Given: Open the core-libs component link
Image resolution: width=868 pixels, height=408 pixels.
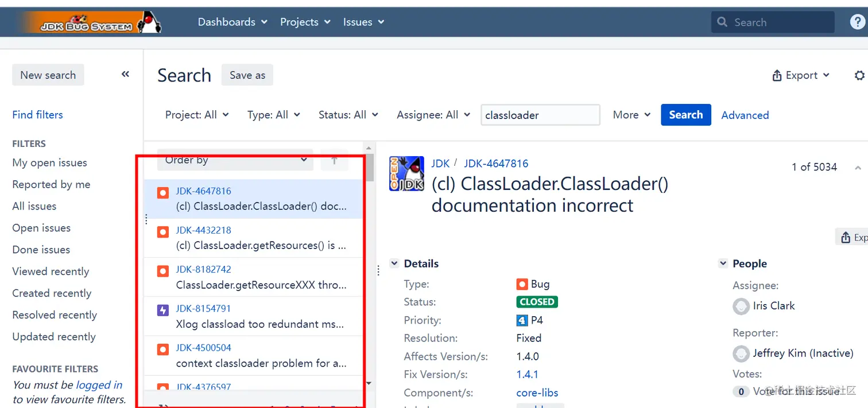Looking at the screenshot, I should [x=537, y=393].
